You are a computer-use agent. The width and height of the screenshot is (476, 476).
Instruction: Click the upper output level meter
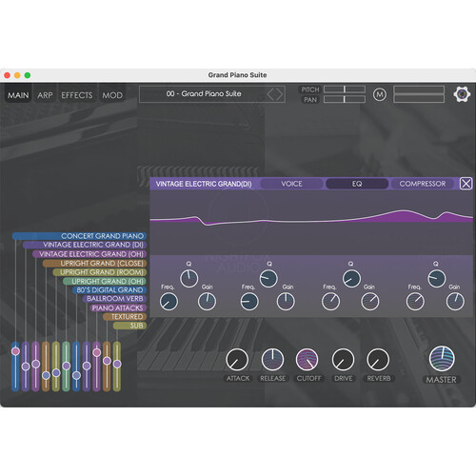click(419, 89)
